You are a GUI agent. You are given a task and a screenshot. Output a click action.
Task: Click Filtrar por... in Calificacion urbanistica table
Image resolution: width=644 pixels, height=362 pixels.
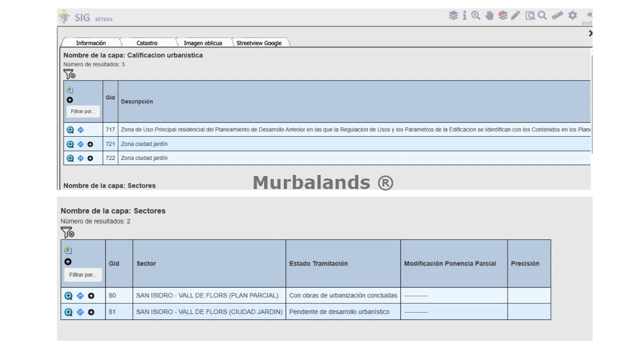click(83, 112)
